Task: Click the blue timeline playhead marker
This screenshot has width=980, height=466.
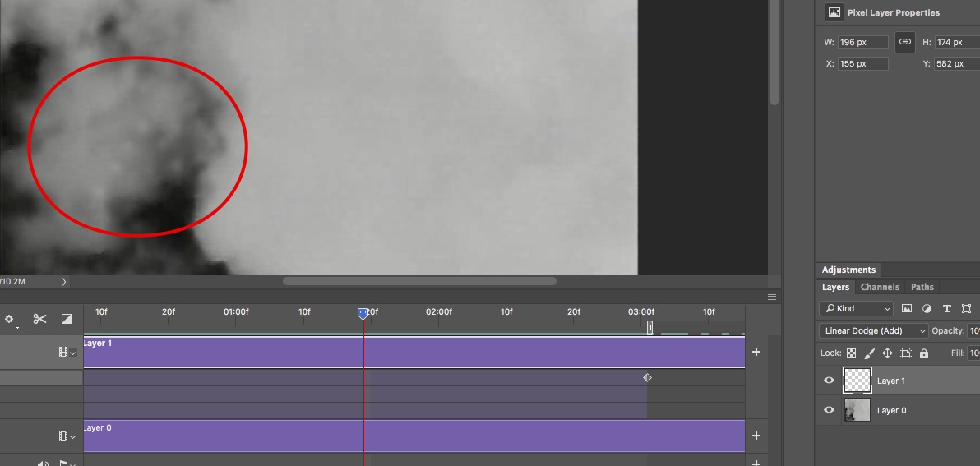Action: tap(363, 314)
